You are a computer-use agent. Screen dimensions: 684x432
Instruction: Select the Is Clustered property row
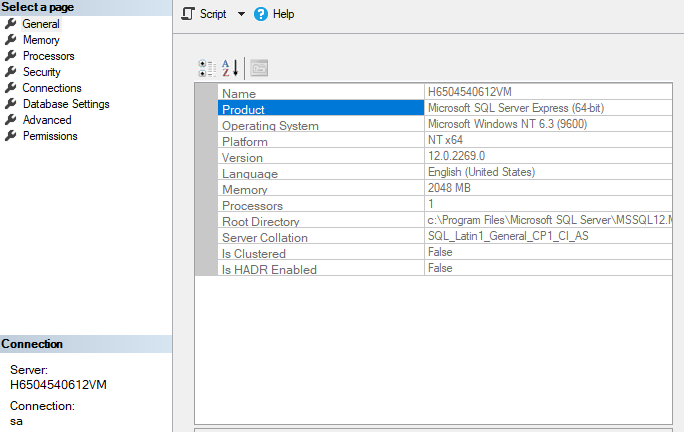(321, 252)
